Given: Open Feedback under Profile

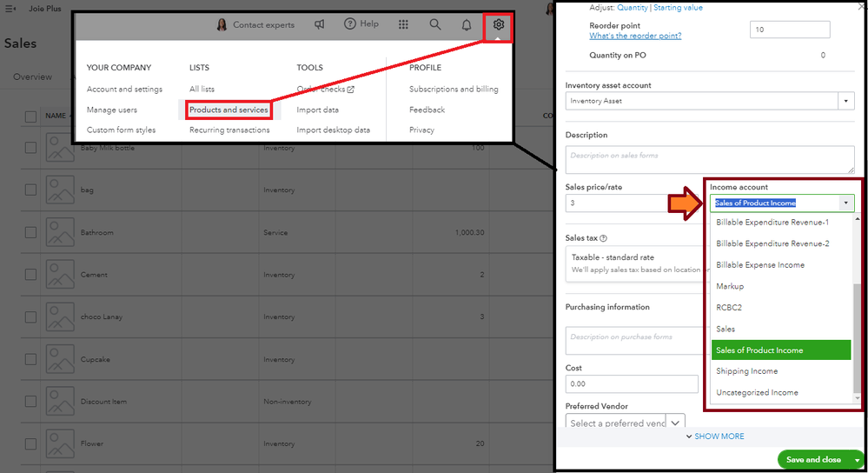Looking at the screenshot, I should pos(427,110).
